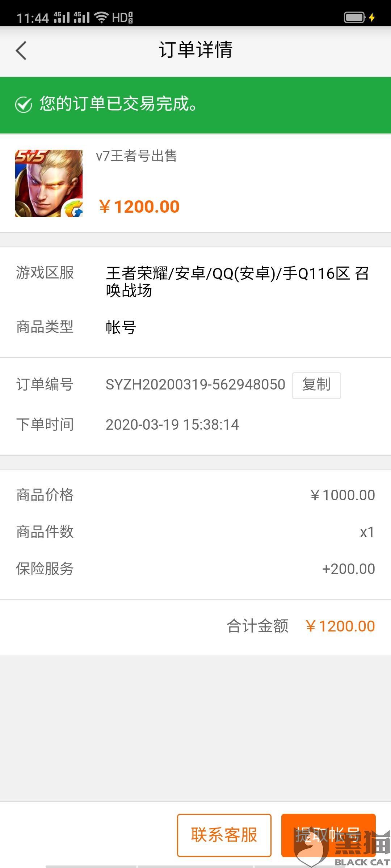Tap the order number SYZH20200319-562948050
Image resolution: width=391 pixels, height=868 pixels.
195,384
